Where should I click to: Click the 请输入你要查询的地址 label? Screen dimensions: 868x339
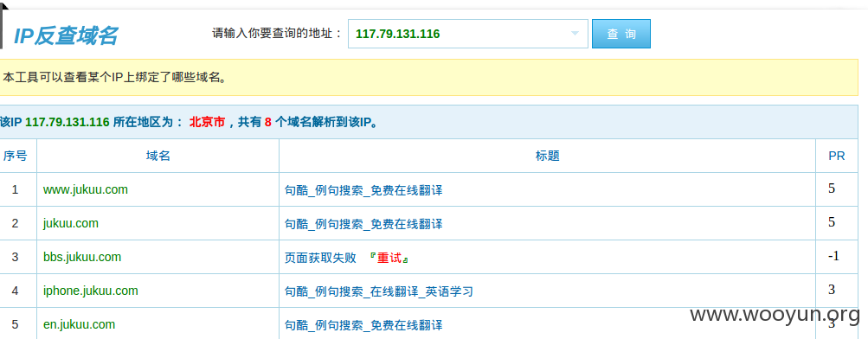277,34
